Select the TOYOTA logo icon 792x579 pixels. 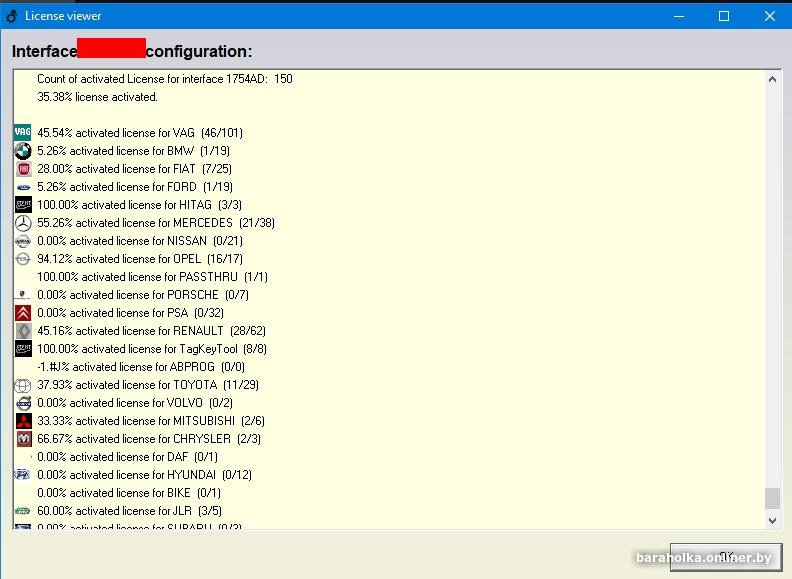pyautogui.click(x=23, y=385)
